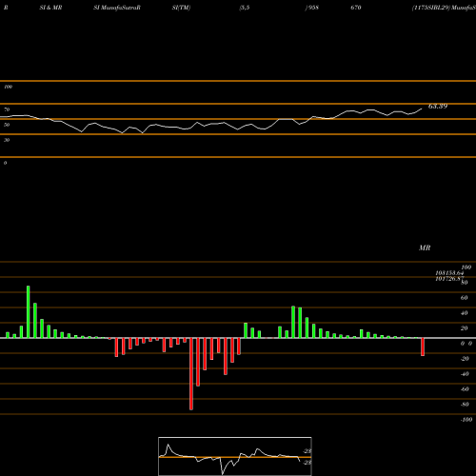Click the last red bar at right
The height and width of the screenshot is (476, 476).
[x=423, y=347]
